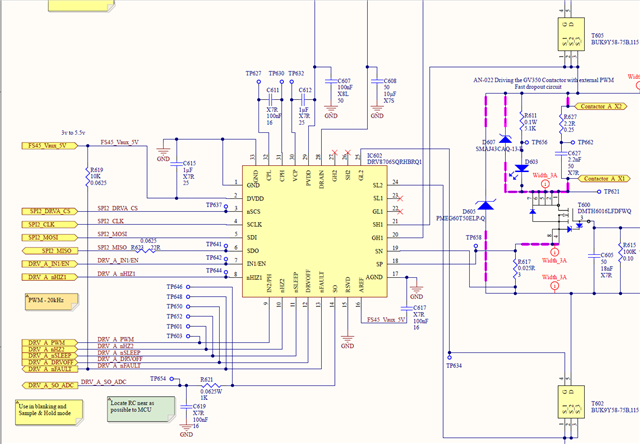Select resistor R611 5.1K symbol
Image resolution: width=640 pixels, height=444 pixels.
522,121
